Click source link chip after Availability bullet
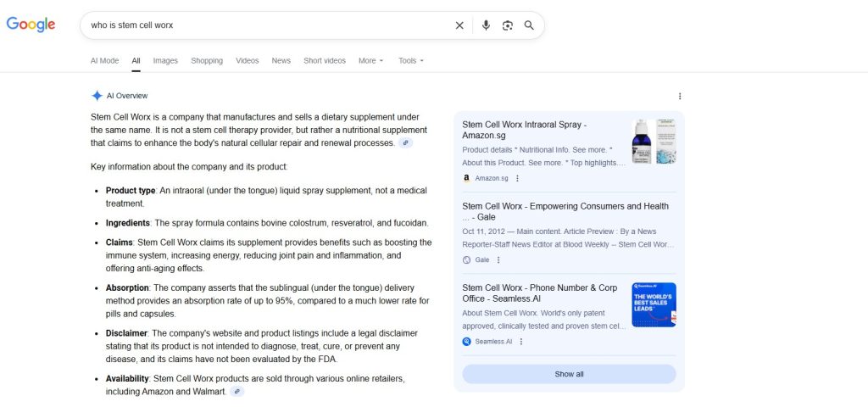Image resolution: width=868 pixels, height=407 pixels. [x=237, y=392]
